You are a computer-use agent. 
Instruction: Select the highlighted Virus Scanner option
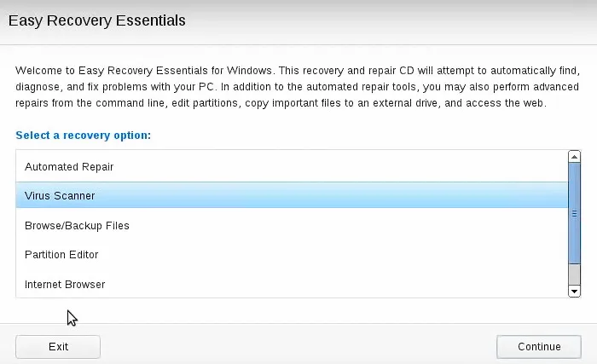pos(60,196)
